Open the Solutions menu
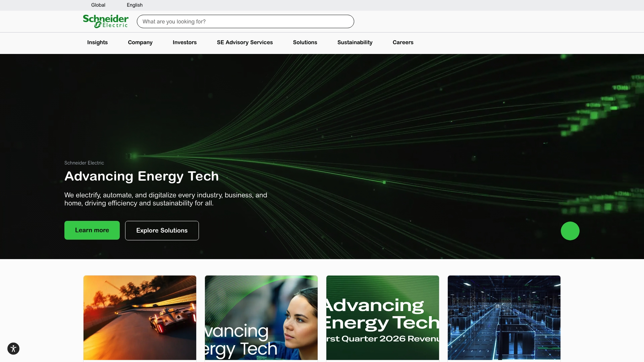This screenshot has width=644, height=362. coord(305,42)
